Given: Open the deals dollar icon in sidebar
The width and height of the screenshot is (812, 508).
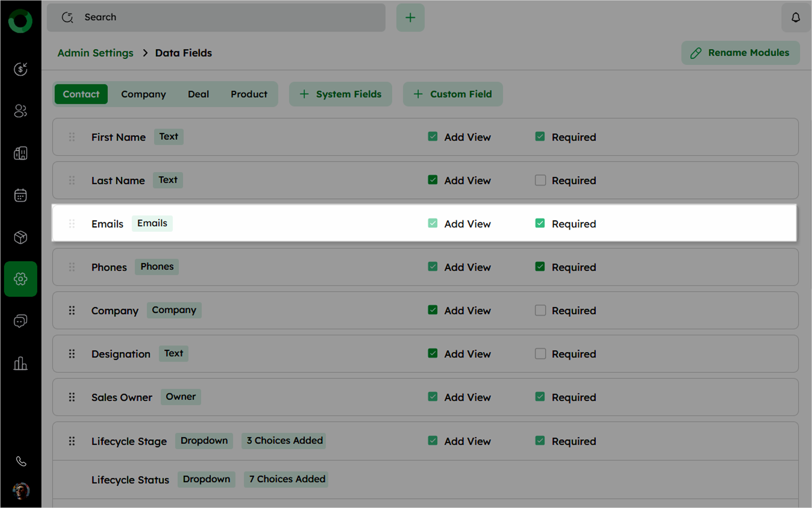Looking at the screenshot, I should [20, 69].
